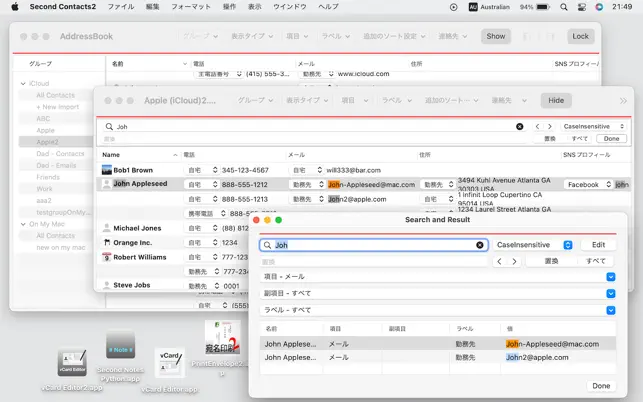Open Facebook label popup for John Appleseed
This screenshot has height=402, width=643.
point(588,185)
